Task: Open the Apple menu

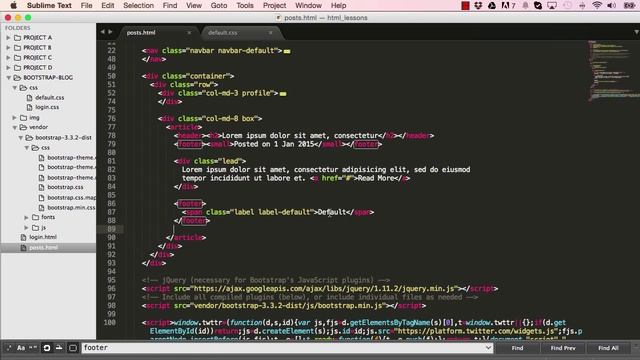Action: point(13,6)
